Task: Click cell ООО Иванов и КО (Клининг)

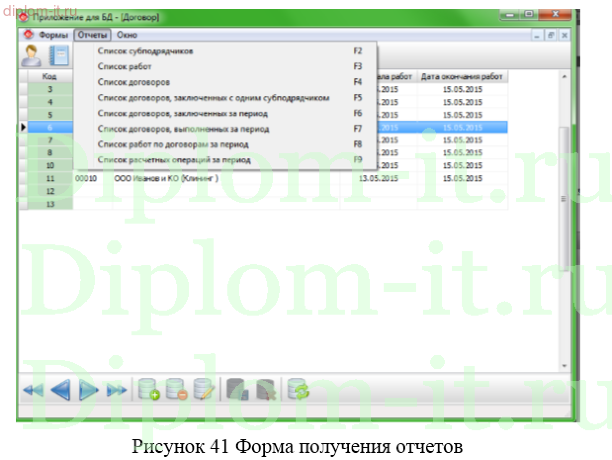Action: [226, 178]
